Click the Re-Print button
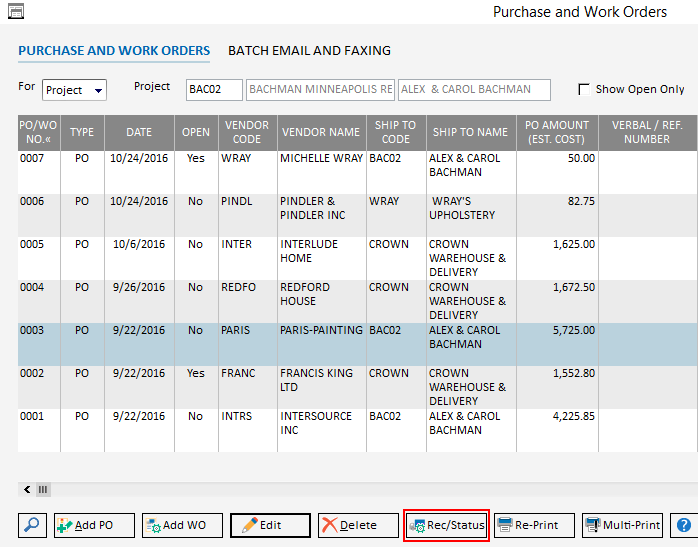The image size is (698, 547). coord(534,525)
